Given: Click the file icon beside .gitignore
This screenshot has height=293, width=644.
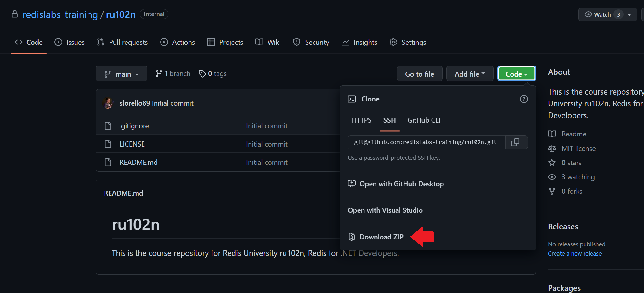Looking at the screenshot, I should (108, 126).
